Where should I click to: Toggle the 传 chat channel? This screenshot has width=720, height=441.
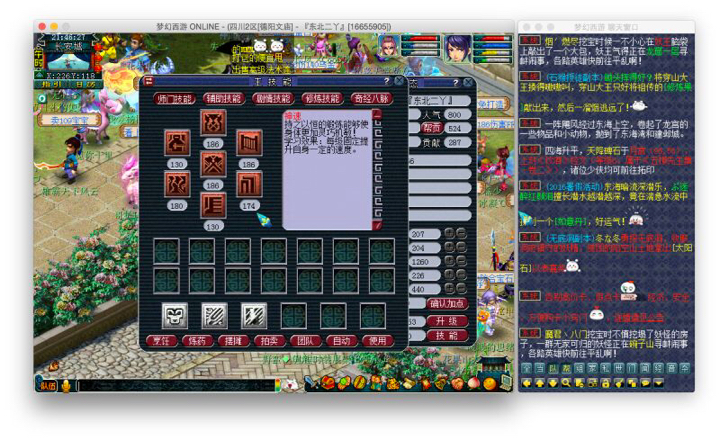tap(685, 368)
